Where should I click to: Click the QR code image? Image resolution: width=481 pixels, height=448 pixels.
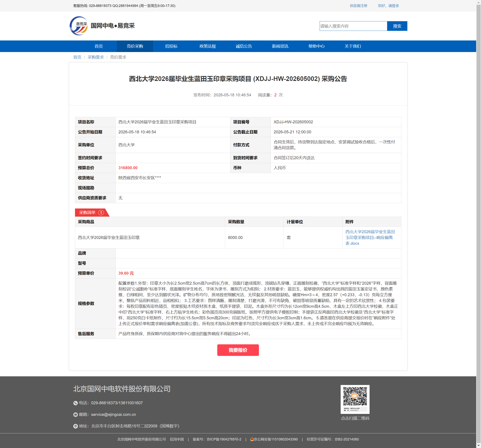coord(355,399)
